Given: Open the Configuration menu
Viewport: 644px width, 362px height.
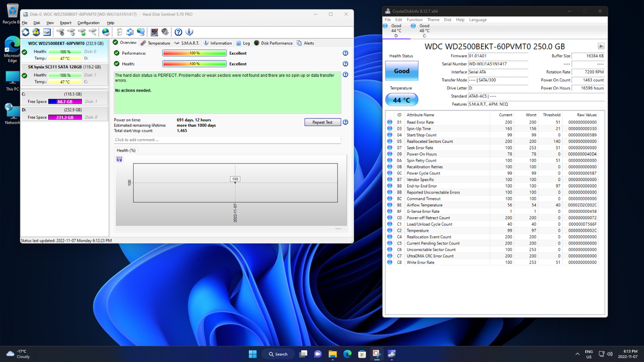Looking at the screenshot, I should pos(89,23).
